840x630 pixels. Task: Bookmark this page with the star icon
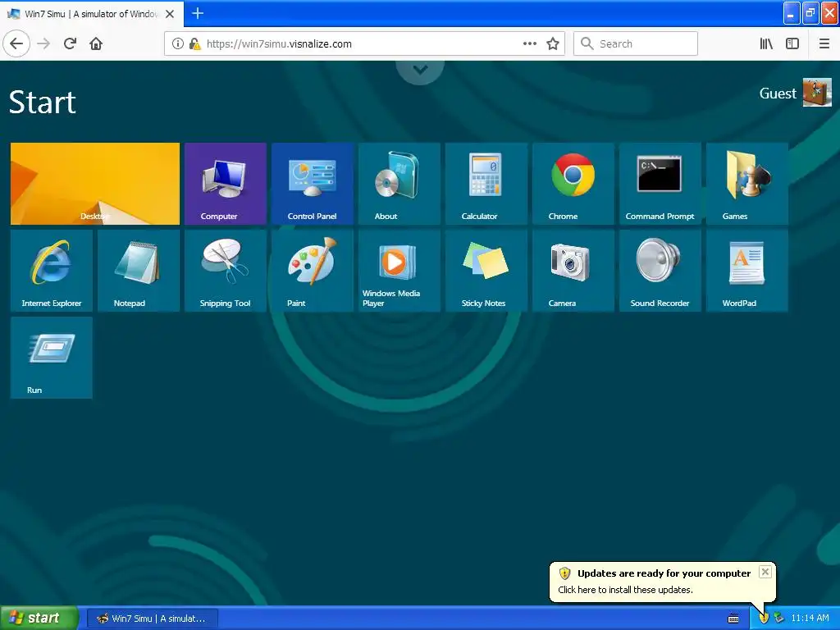click(553, 43)
